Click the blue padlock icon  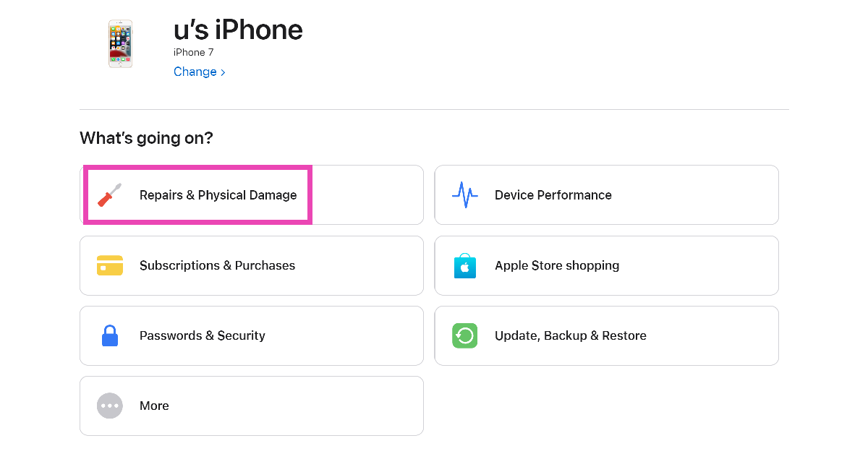(x=109, y=335)
